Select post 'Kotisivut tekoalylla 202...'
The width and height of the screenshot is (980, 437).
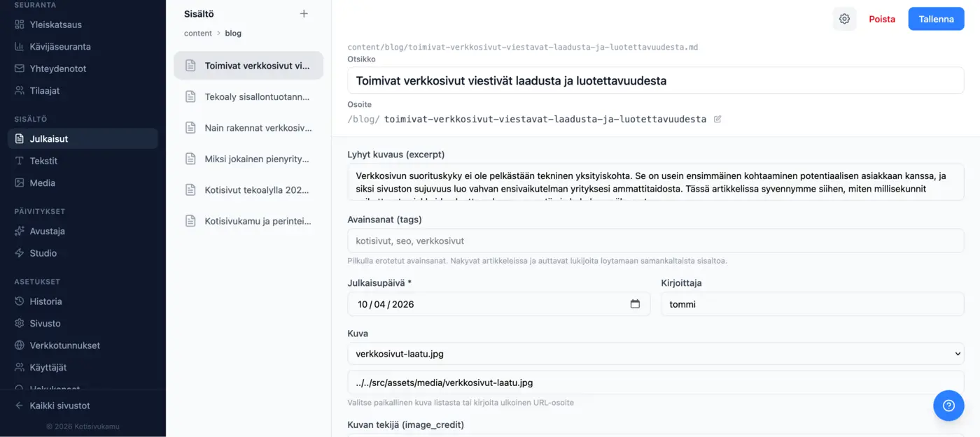point(248,189)
